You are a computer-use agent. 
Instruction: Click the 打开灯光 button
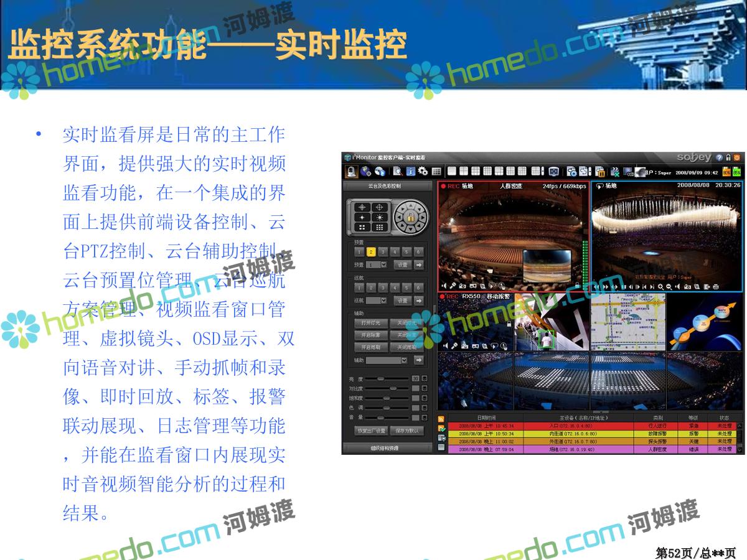(x=371, y=324)
